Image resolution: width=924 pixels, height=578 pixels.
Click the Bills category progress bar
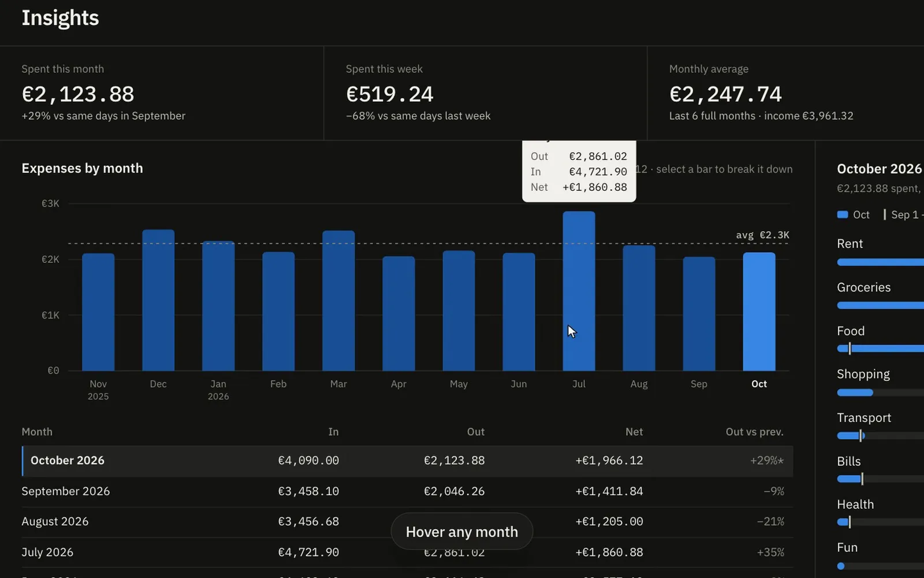tap(880, 479)
